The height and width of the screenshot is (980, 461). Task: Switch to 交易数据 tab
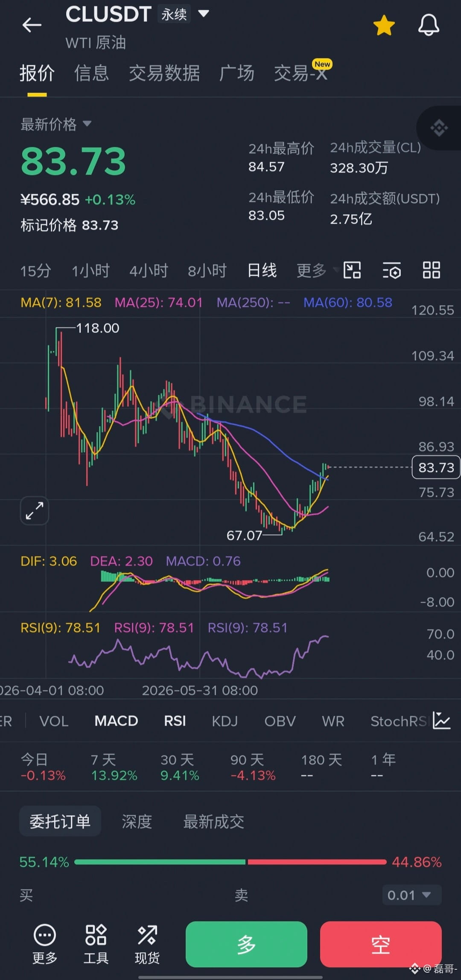pos(164,73)
